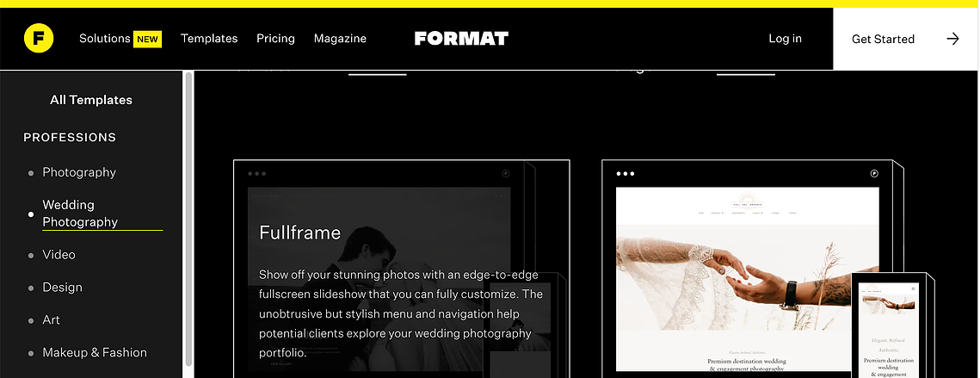
Task: Click the yellow NEW badge beside Solutions
Action: point(147,39)
